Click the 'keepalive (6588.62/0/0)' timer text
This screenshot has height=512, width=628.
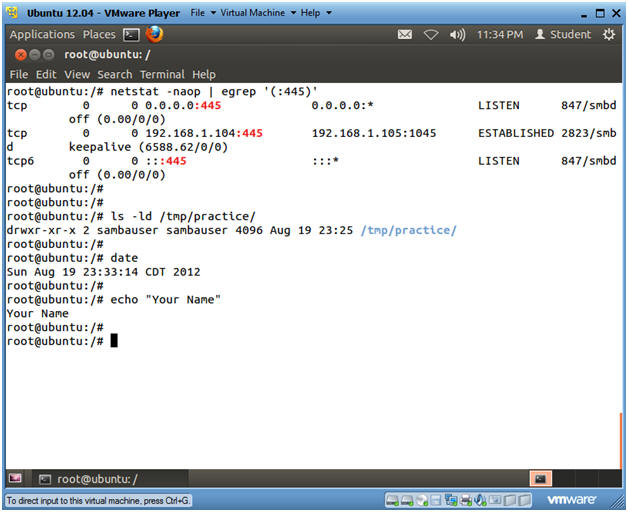coord(148,147)
